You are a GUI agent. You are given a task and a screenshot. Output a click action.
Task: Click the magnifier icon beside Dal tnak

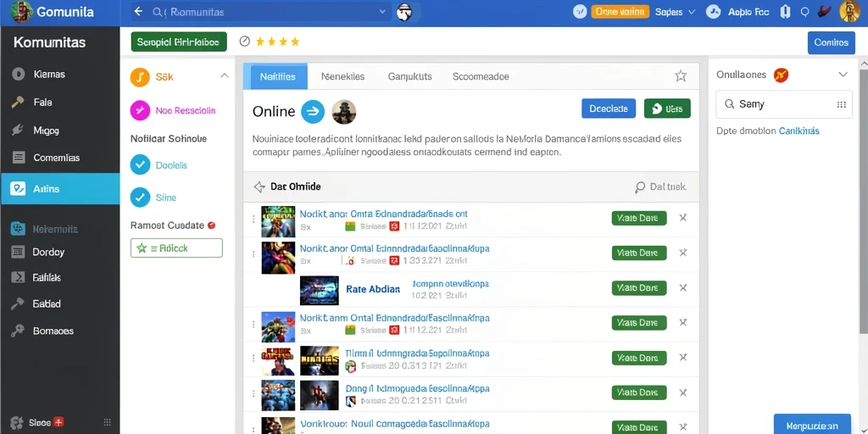pos(640,187)
